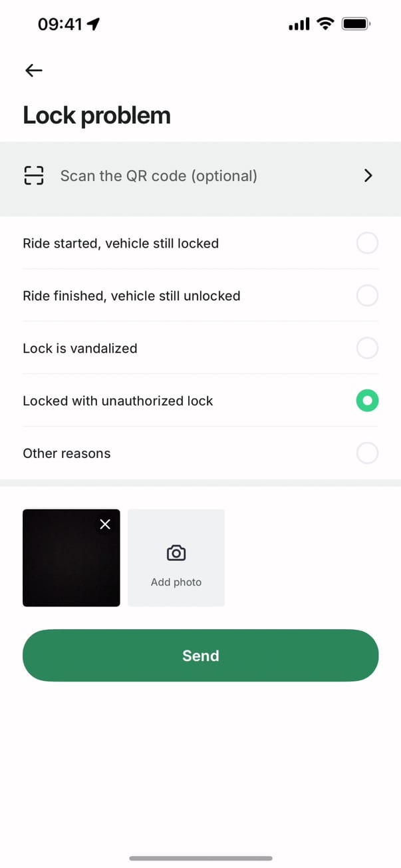Tap the "Other reasons" text label

tap(67, 453)
